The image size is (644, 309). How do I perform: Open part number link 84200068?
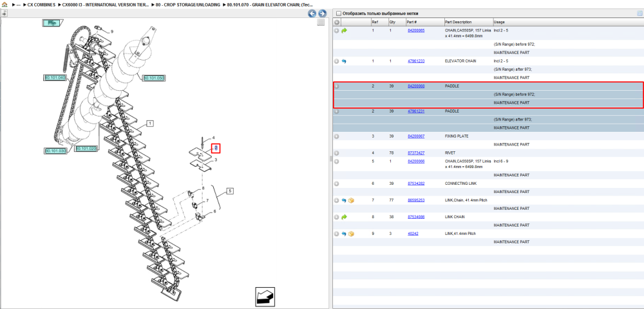point(415,86)
